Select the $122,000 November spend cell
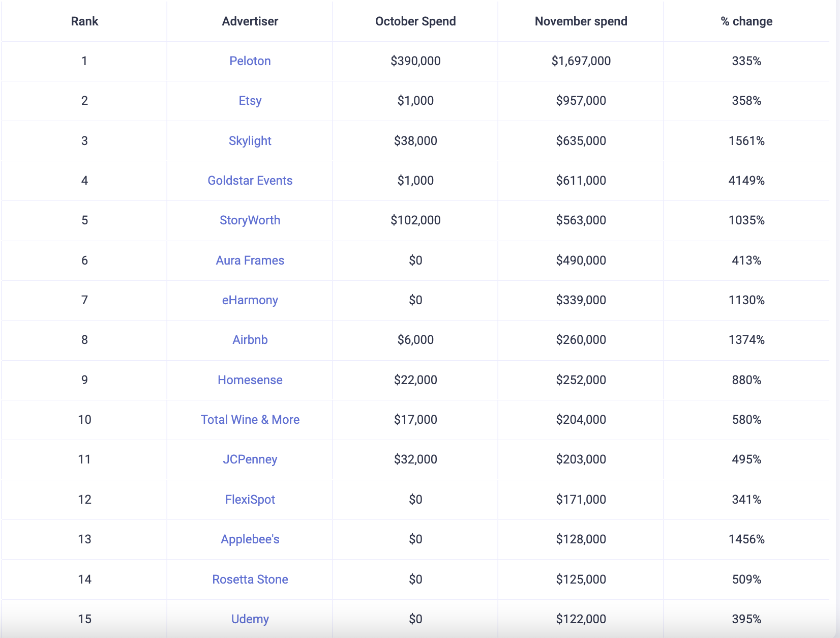The height and width of the screenshot is (638, 840). click(581, 619)
